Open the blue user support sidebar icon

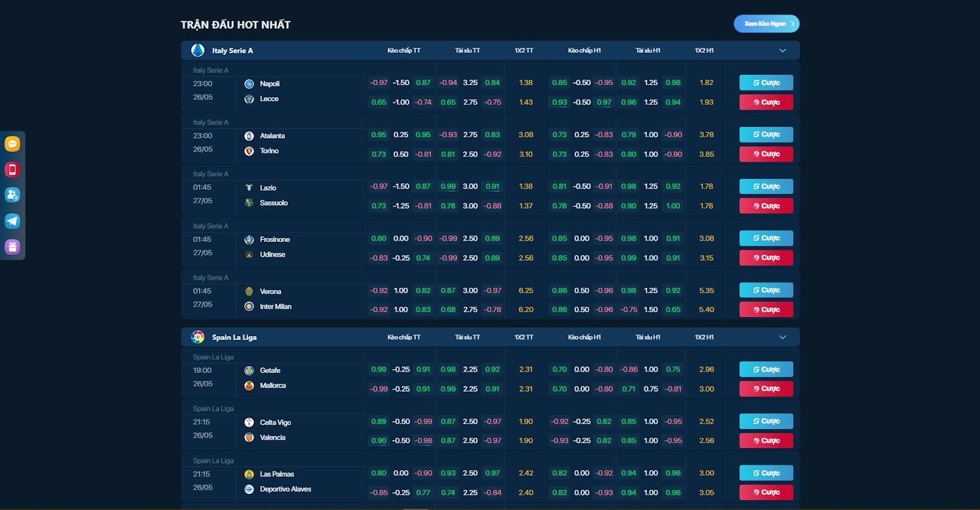(12, 195)
